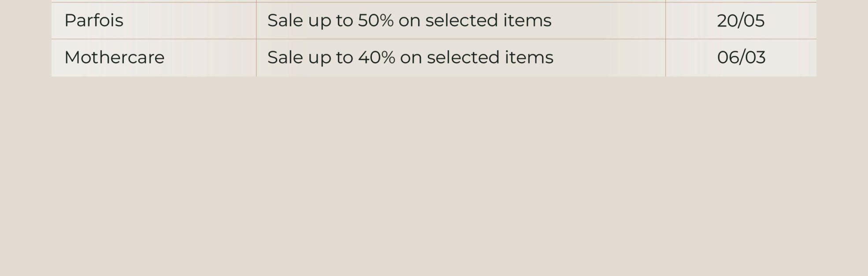
Task: Click the Mothercare 40% sale description
Action: (x=410, y=58)
